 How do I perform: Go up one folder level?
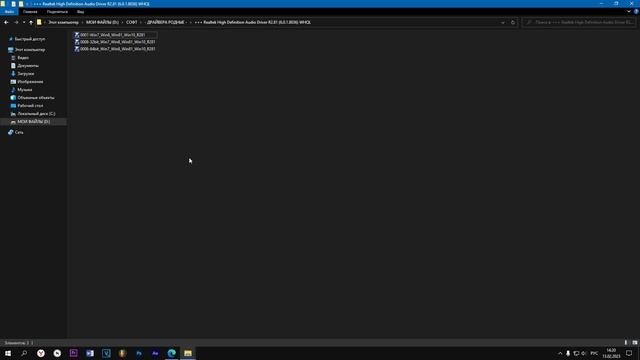pyautogui.click(x=31, y=22)
